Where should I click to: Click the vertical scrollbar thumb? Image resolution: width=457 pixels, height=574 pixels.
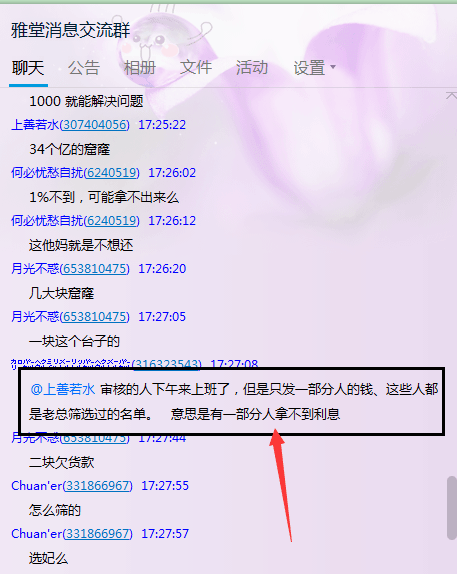tap(452, 508)
